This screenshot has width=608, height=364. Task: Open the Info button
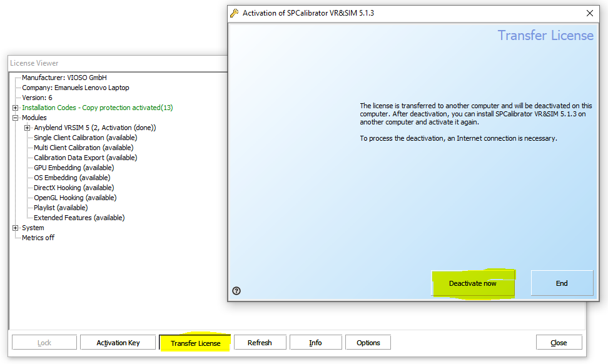click(x=315, y=343)
